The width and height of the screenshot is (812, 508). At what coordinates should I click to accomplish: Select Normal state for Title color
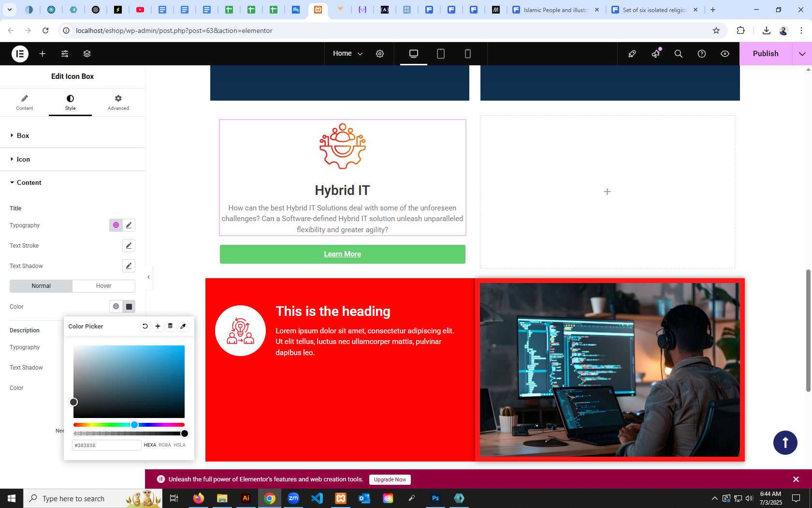coord(41,286)
